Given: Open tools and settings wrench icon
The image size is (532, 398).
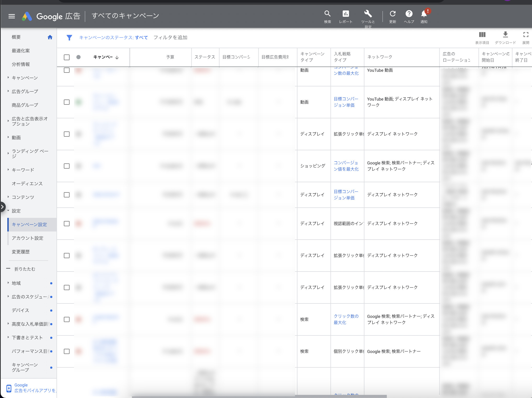Looking at the screenshot, I should tap(368, 14).
